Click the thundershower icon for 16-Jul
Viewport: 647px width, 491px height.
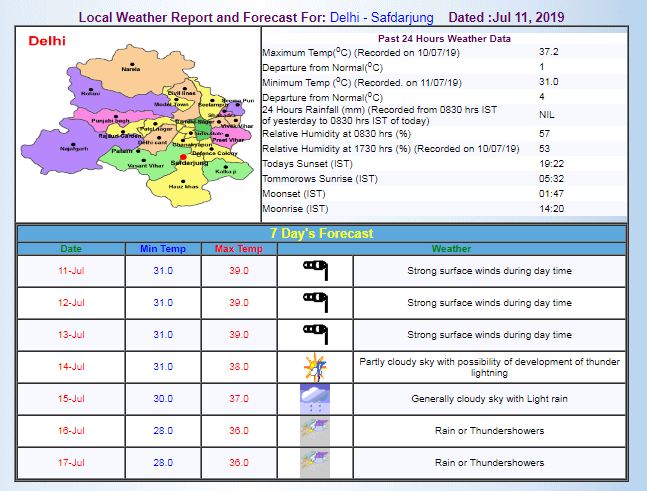(316, 430)
